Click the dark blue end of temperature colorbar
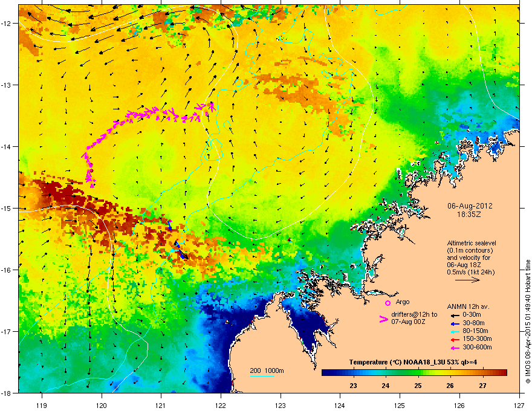 [326, 372]
